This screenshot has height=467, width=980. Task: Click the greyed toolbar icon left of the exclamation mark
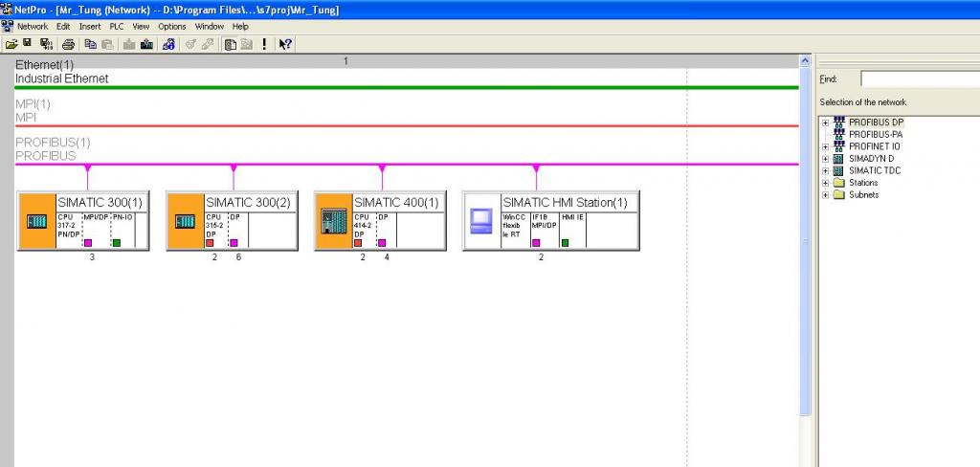247,44
